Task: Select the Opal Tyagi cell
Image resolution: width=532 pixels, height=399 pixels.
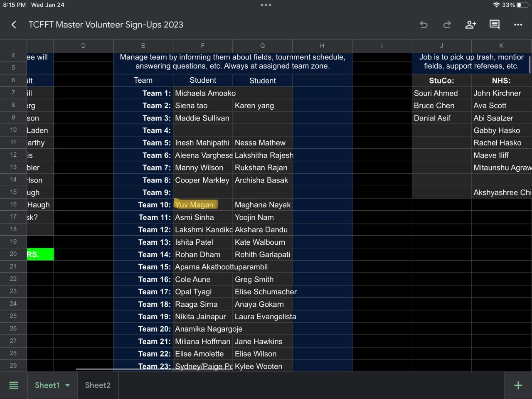Action: 203,291
